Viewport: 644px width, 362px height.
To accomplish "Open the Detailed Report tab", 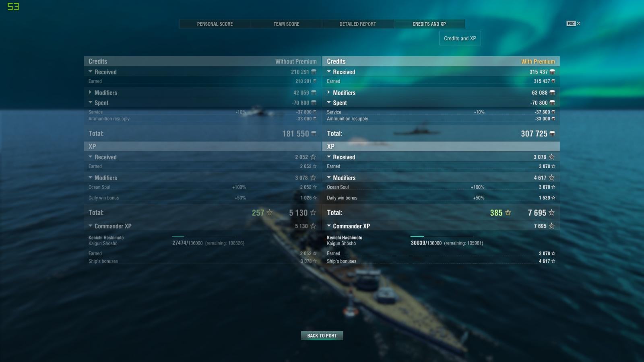I will (358, 24).
